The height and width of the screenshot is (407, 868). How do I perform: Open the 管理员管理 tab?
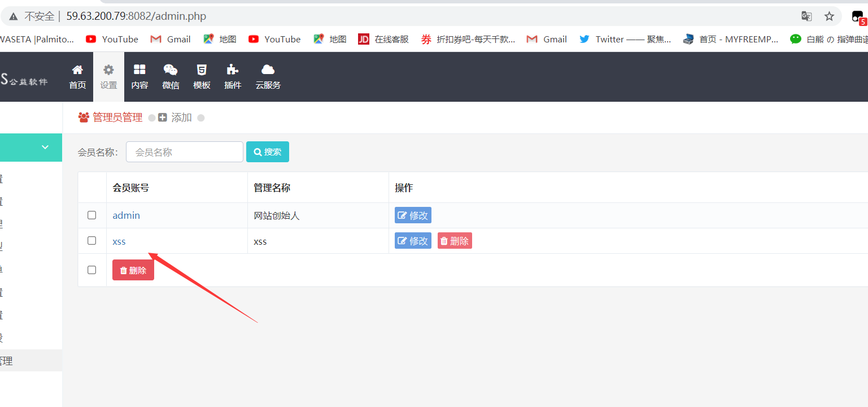coord(111,118)
